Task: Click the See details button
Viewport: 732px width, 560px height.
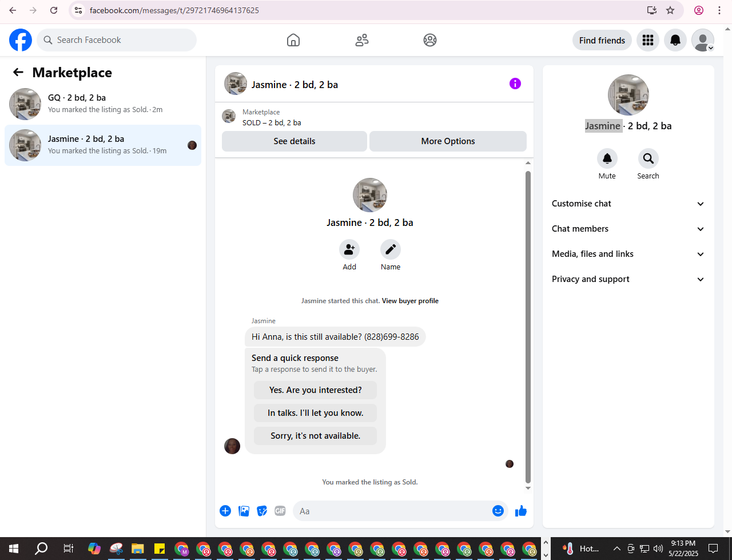Action: click(x=295, y=141)
